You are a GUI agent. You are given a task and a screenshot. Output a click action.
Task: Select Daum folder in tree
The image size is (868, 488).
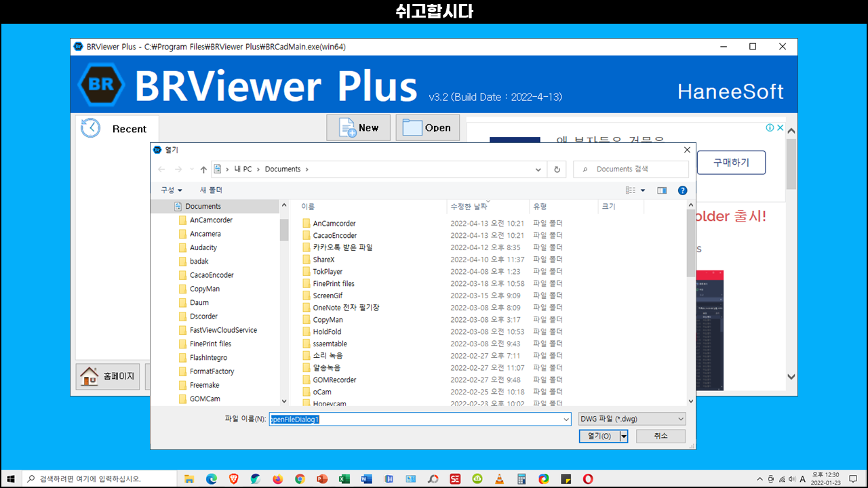199,303
